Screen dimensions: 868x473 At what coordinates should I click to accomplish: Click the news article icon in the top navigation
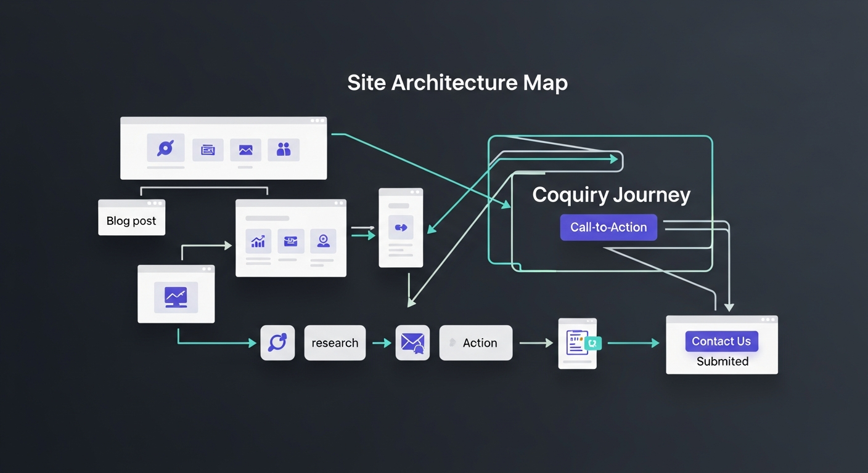pos(208,149)
